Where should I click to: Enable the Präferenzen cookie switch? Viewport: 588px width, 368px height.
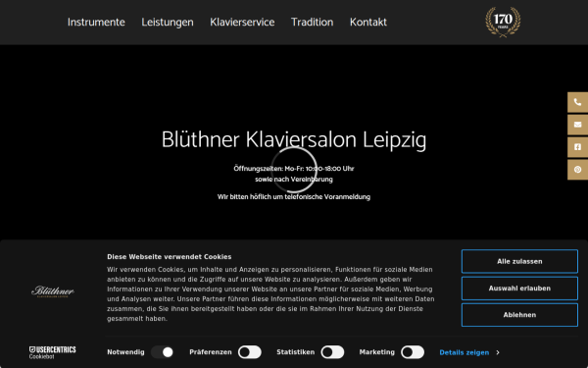point(250,352)
